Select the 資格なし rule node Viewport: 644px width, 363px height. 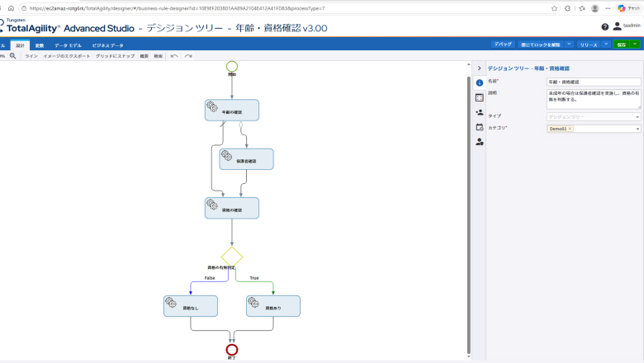191,306
